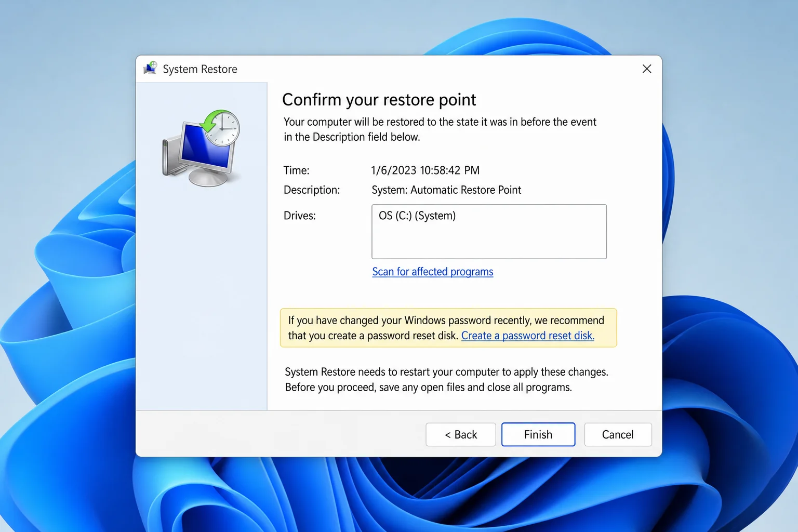Viewport: 798px width, 532px height.
Task: Open Scan for affected programs link
Action: click(433, 272)
